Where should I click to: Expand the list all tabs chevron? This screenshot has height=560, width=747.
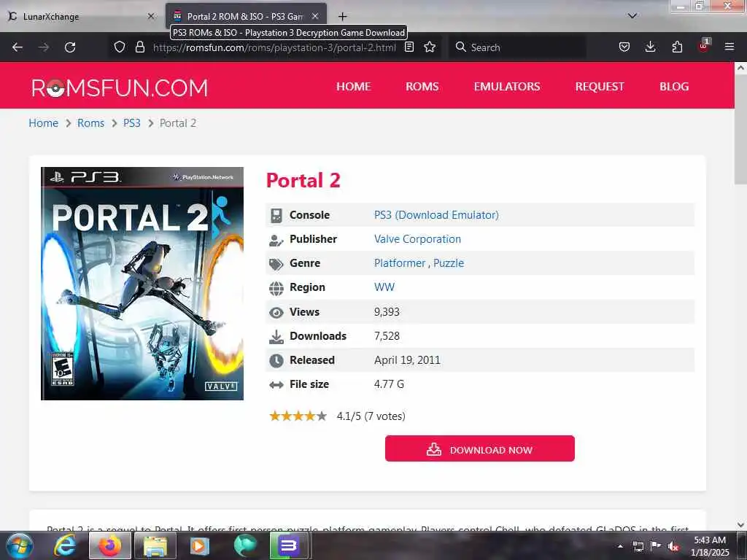click(632, 16)
